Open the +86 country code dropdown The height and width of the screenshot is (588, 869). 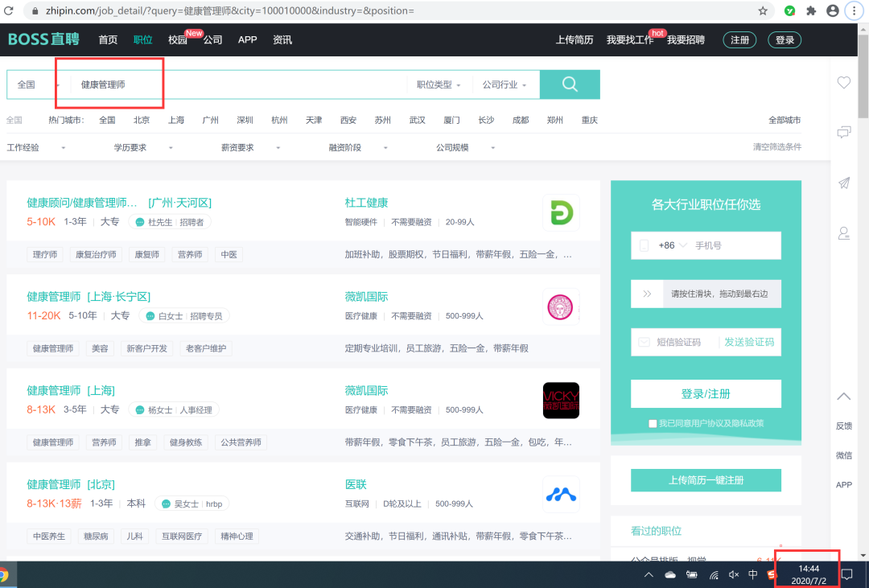pos(672,245)
